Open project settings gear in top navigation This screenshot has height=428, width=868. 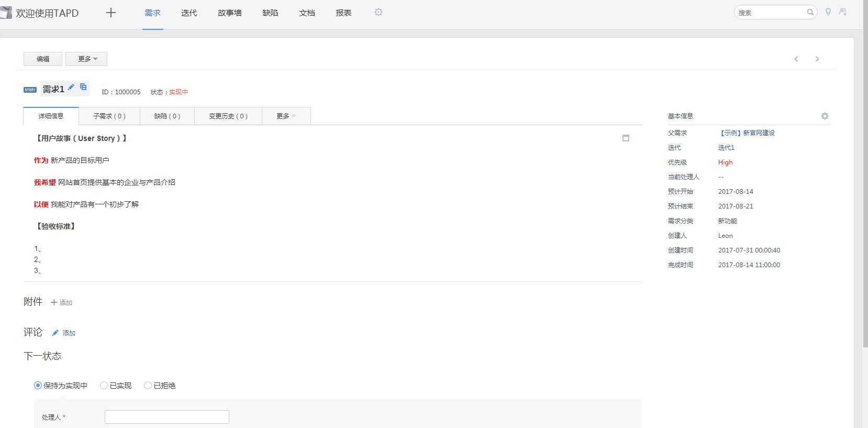point(379,12)
